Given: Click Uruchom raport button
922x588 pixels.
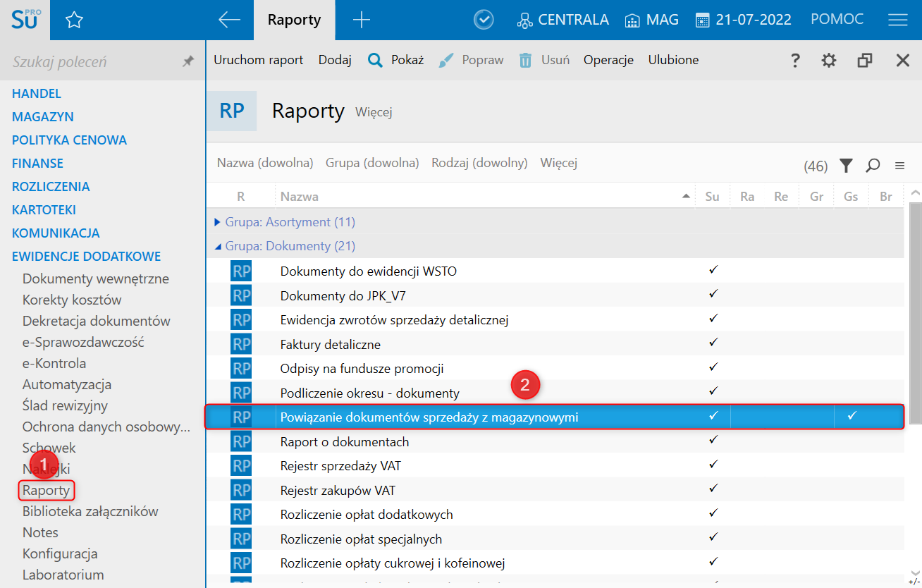Looking at the screenshot, I should click(258, 60).
